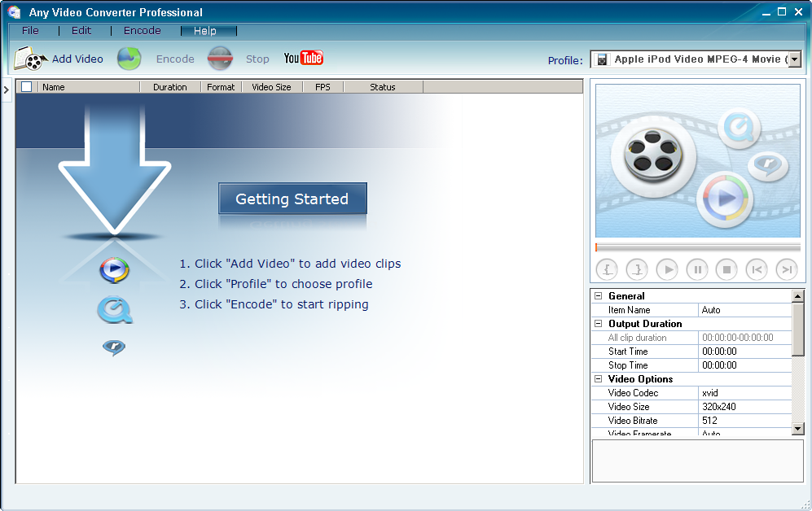Screen dimensions: 812x511
Task: Sort by the Duration column header
Action: (170, 87)
